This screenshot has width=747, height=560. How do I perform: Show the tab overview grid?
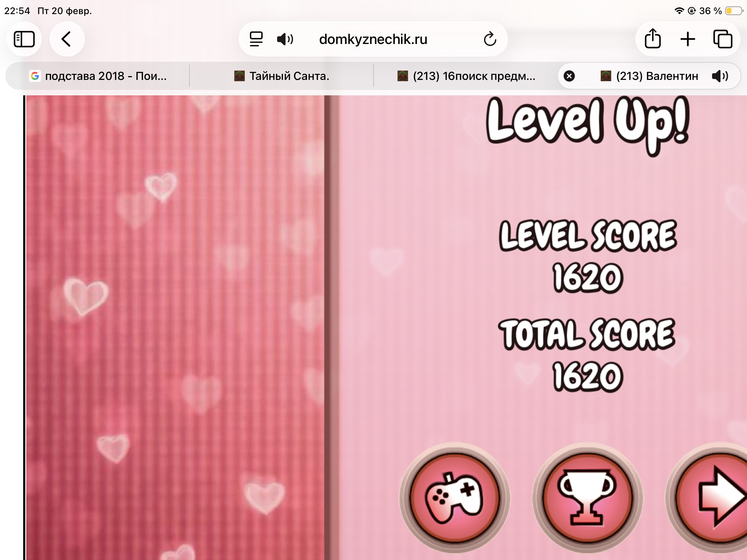click(x=723, y=39)
